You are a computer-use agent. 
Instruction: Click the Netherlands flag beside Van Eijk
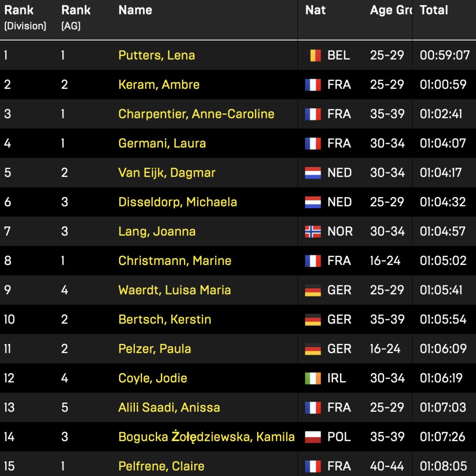click(x=313, y=173)
